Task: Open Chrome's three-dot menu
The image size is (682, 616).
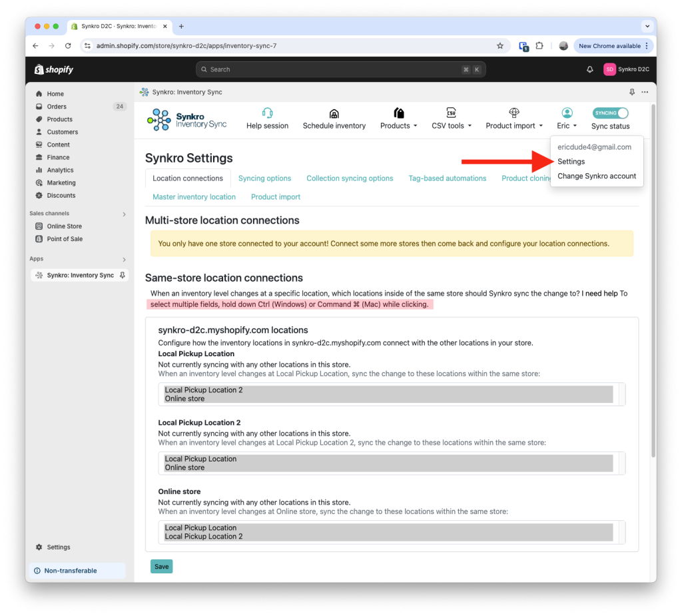Action: [647, 46]
